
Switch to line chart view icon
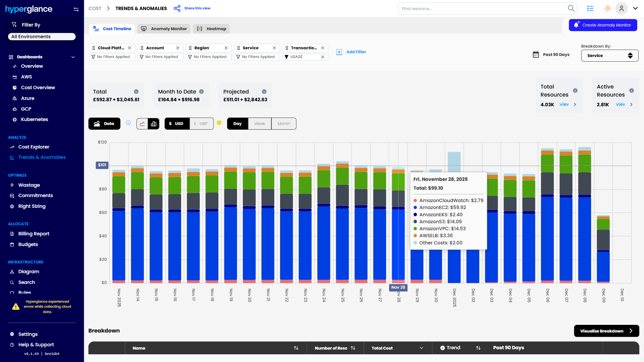coord(142,124)
